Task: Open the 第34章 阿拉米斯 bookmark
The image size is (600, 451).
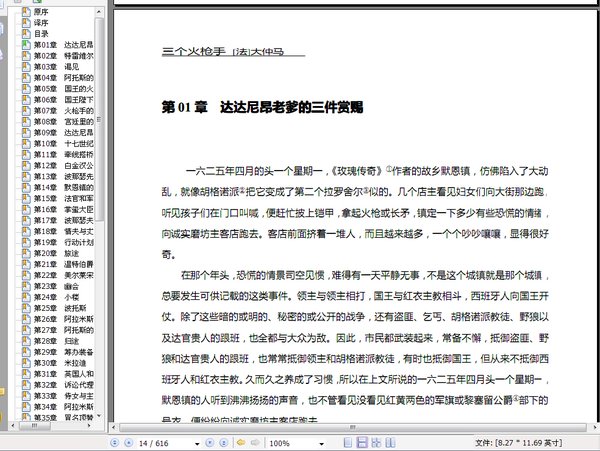Action: click(63, 407)
